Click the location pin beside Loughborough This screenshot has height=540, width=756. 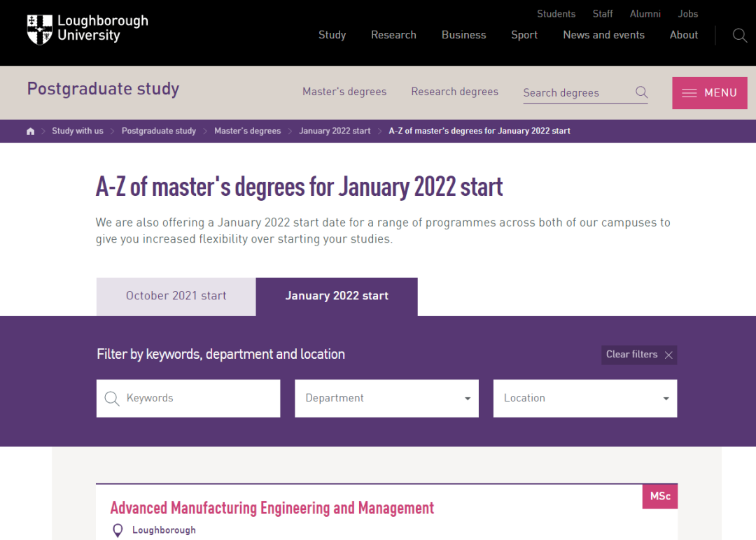(118, 530)
